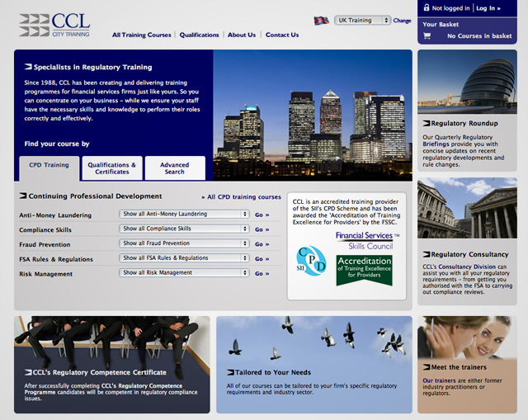Click the Log in link

pos(488,8)
